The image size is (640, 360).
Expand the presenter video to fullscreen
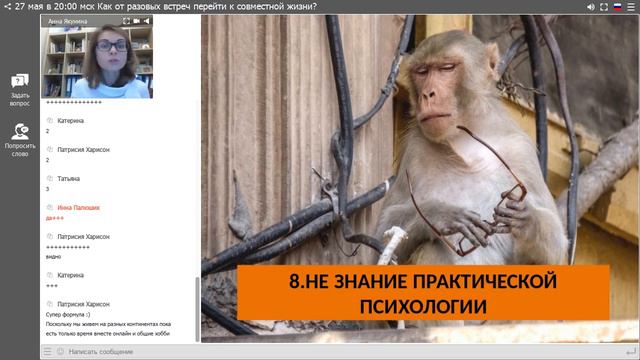click(x=127, y=21)
